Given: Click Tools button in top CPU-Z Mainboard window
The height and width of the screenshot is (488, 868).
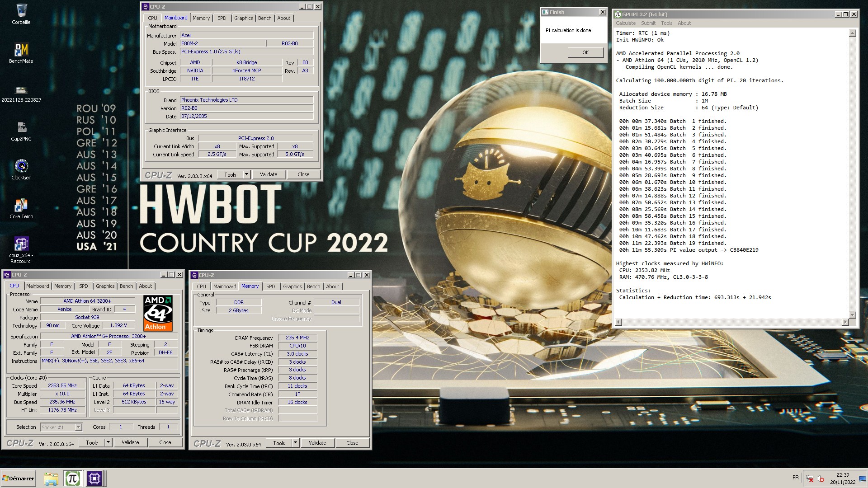Looking at the screenshot, I should [230, 174].
